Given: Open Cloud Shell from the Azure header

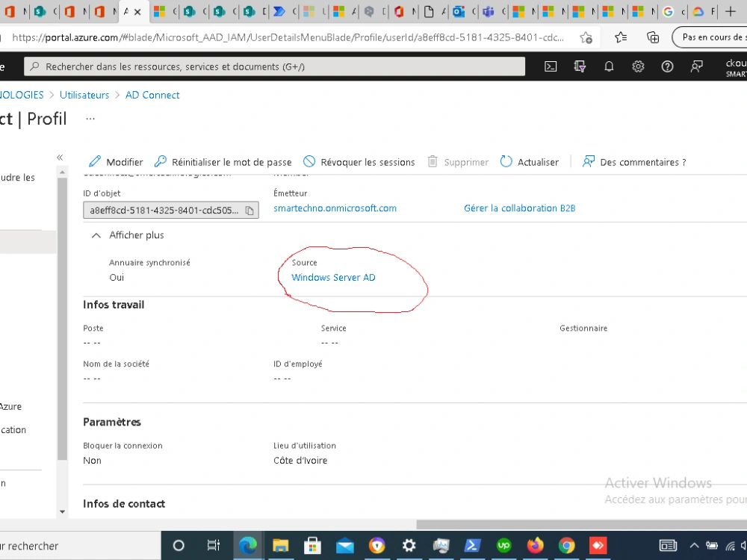Looking at the screenshot, I should [551, 66].
